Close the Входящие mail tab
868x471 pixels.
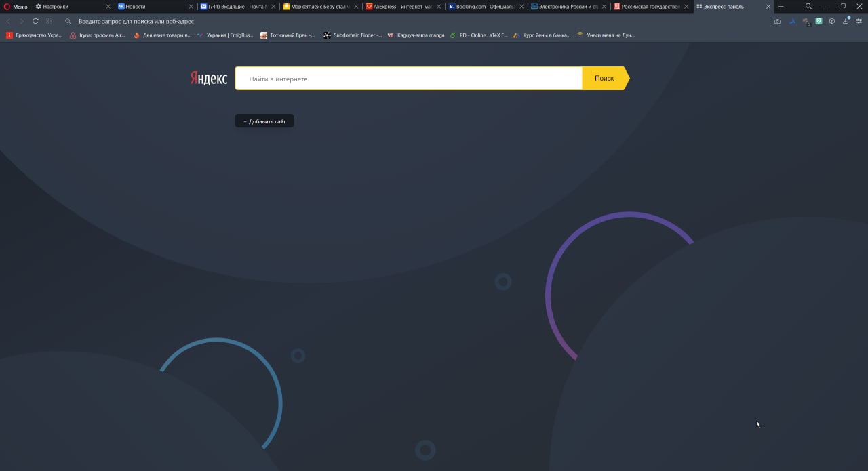[273, 6]
